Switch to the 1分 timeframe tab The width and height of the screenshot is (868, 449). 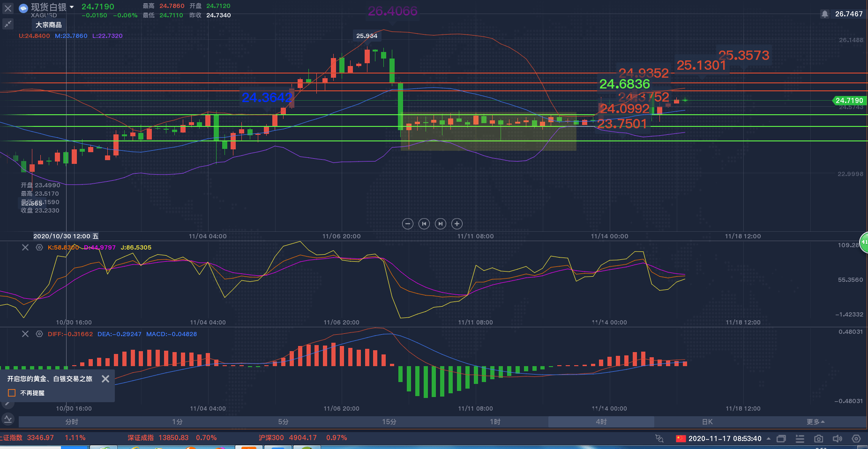(177, 422)
